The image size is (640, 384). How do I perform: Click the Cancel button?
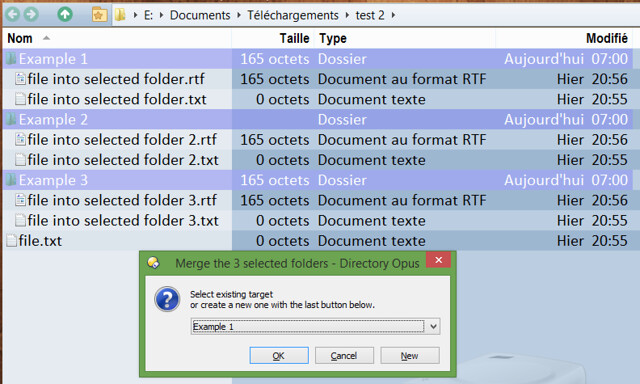[344, 355]
